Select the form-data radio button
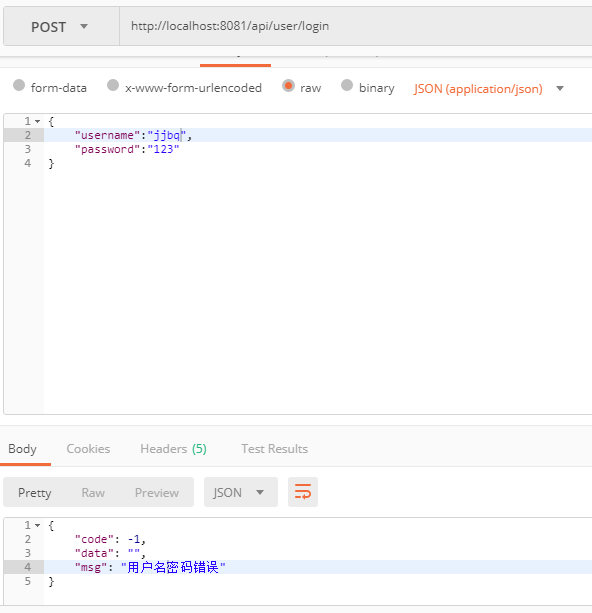 (x=19, y=85)
